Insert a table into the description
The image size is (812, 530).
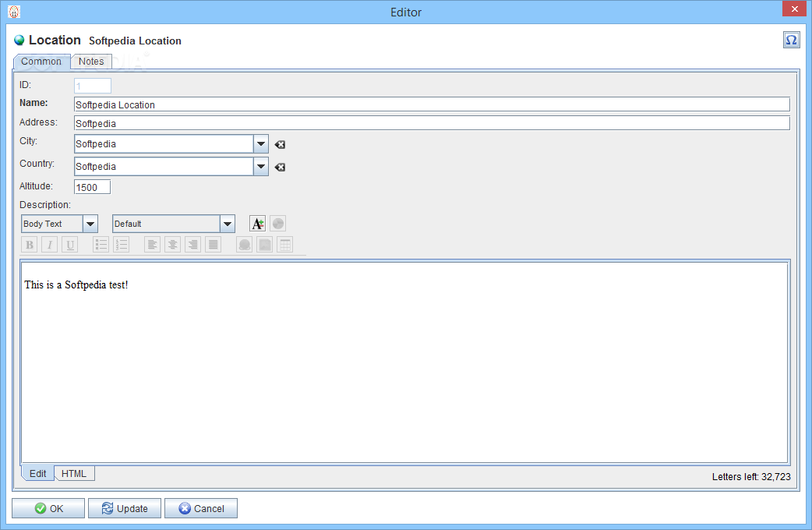(284, 245)
